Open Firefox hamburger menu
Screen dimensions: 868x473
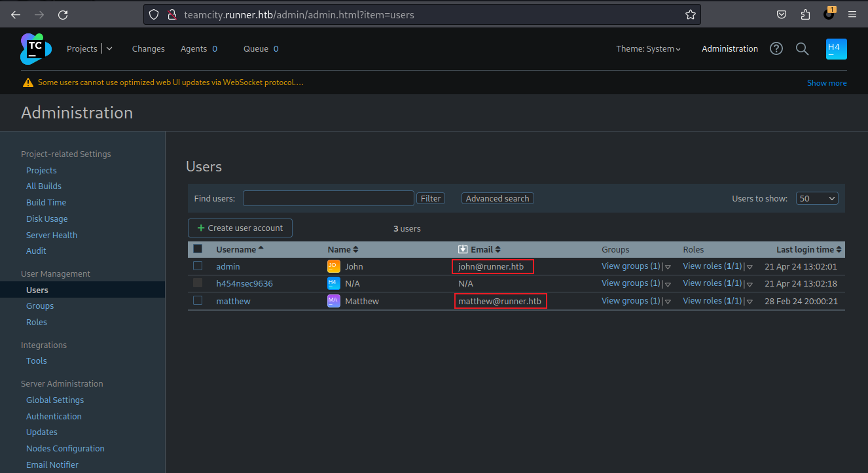[x=852, y=14]
